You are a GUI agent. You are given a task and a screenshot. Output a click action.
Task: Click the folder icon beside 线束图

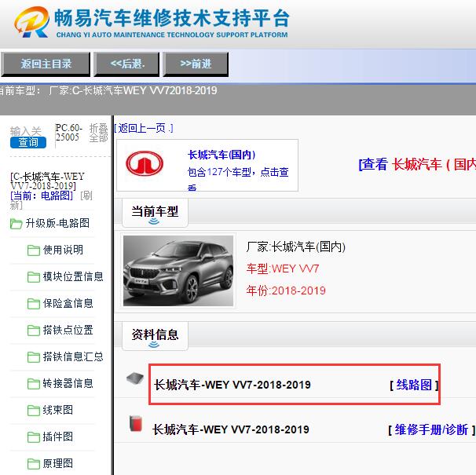tap(34, 411)
